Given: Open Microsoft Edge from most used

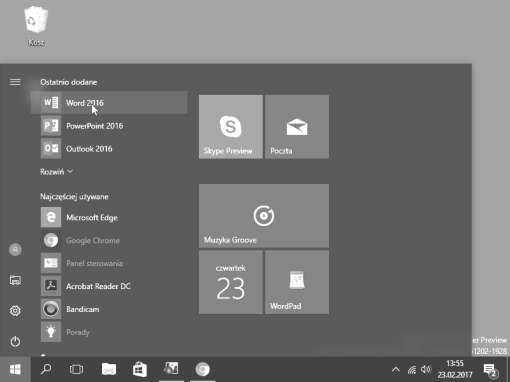Looking at the screenshot, I should point(109,217).
